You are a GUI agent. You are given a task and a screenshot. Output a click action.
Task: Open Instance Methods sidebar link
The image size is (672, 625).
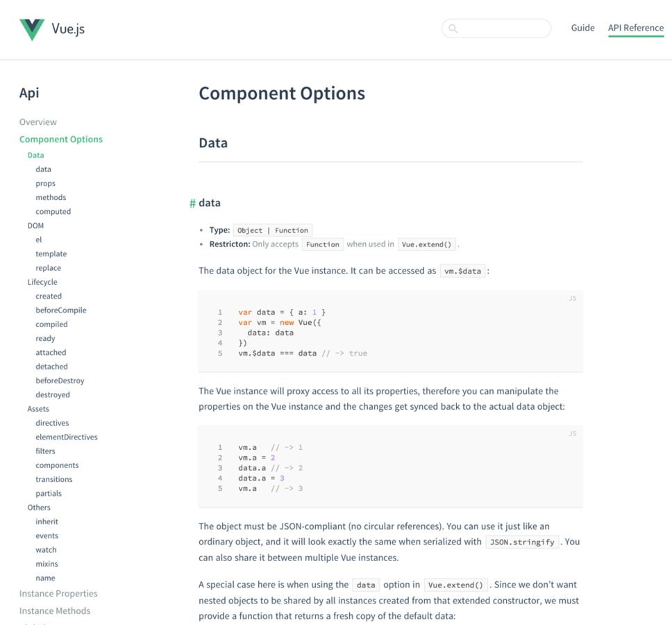click(55, 611)
